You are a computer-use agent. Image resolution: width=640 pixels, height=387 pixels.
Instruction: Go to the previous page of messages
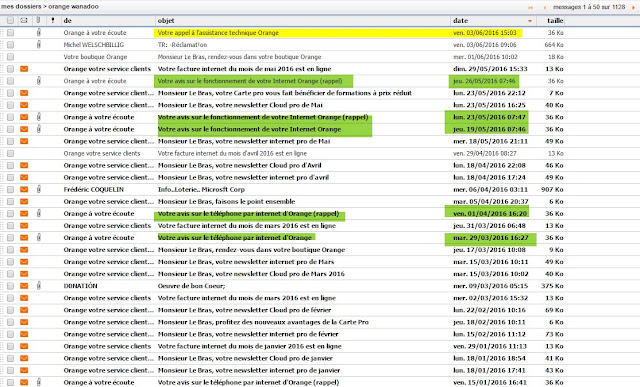point(545,7)
